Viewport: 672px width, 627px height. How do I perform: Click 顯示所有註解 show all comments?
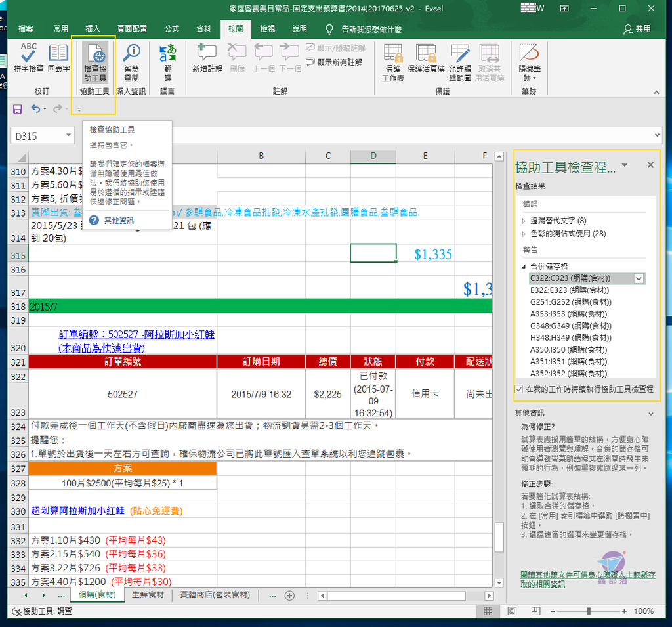coord(334,62)
